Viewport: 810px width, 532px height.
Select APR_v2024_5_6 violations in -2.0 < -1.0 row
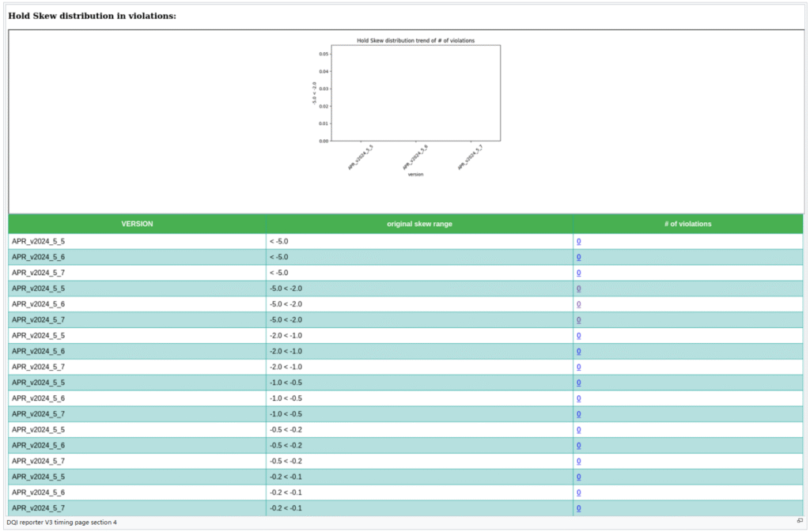click(578, 352)
